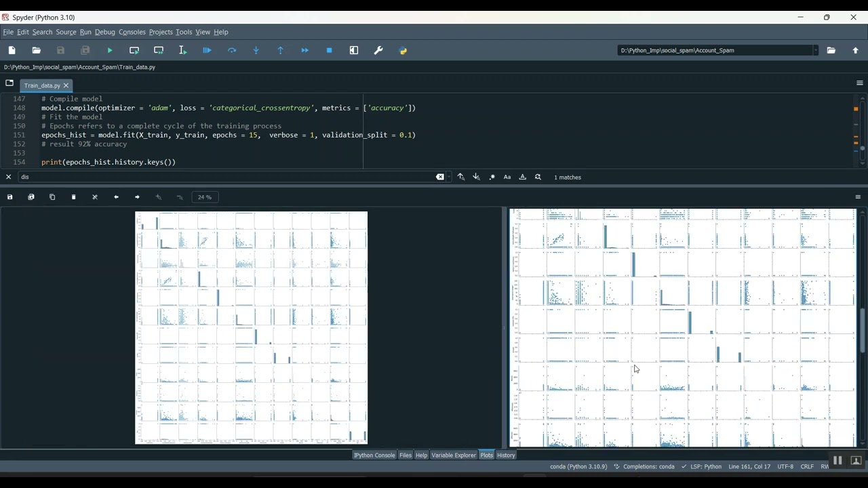Toggle Maximize current pane
The height and width of the screenshot is (488, 868).
[354, 50]
